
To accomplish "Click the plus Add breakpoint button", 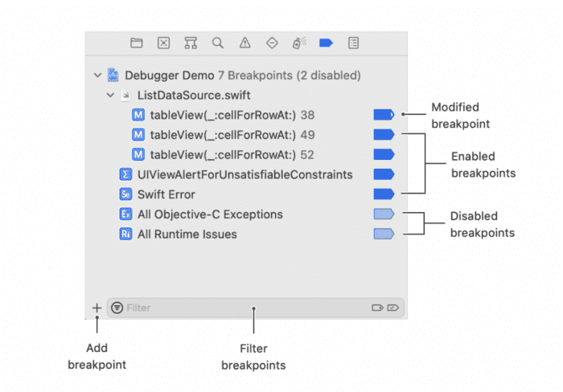I will point(97,308).
